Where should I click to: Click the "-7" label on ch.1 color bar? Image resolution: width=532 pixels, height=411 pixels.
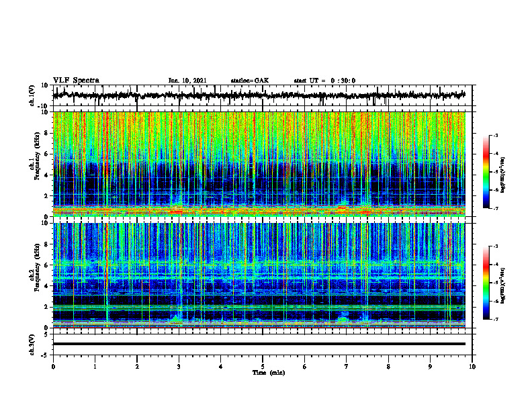[496, 208]
